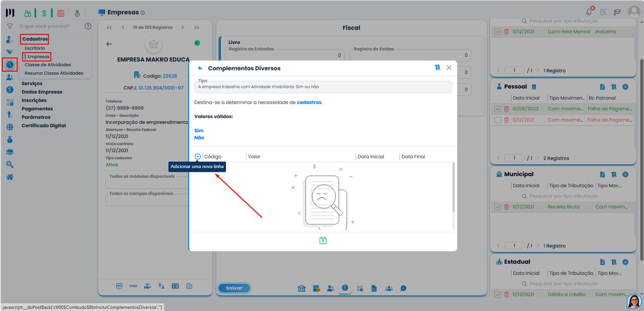Click the document search icon beside bell

point(603,12)
